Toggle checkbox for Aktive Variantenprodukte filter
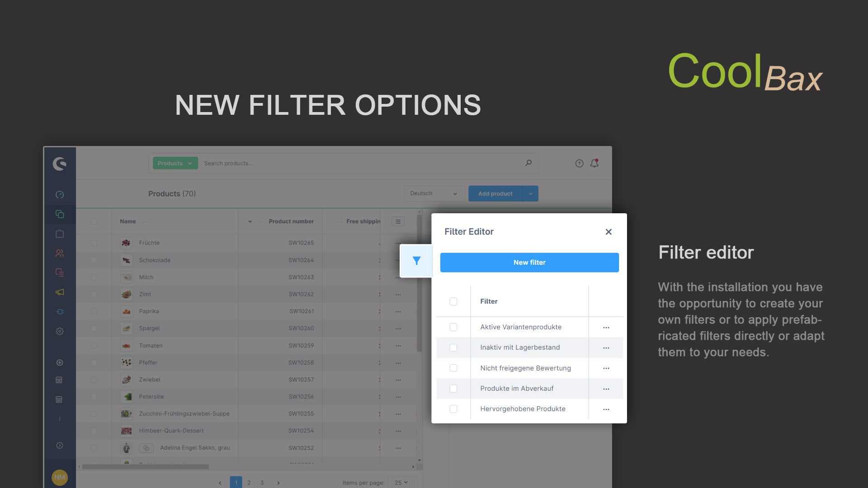Screen dimensions: 868x488 pyautogui.click(x=453, y=327)
